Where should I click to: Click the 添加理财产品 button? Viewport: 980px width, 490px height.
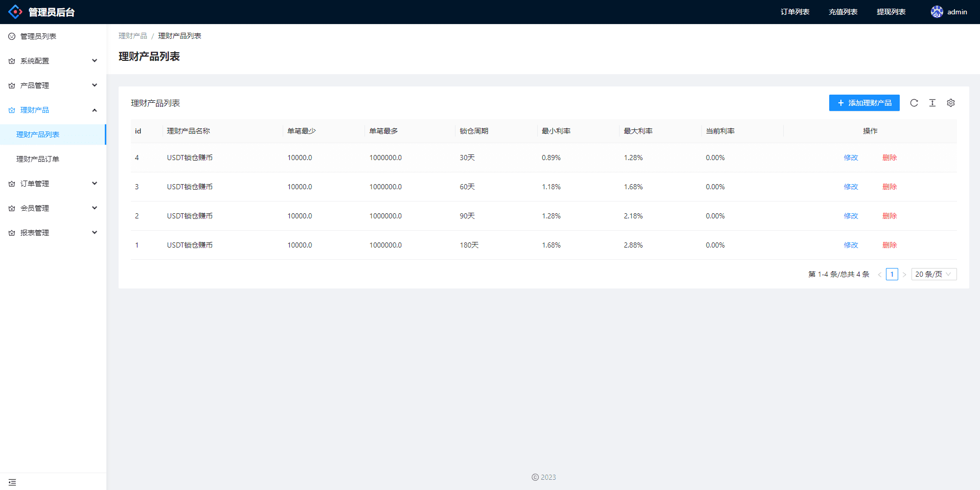click(864, 103)
